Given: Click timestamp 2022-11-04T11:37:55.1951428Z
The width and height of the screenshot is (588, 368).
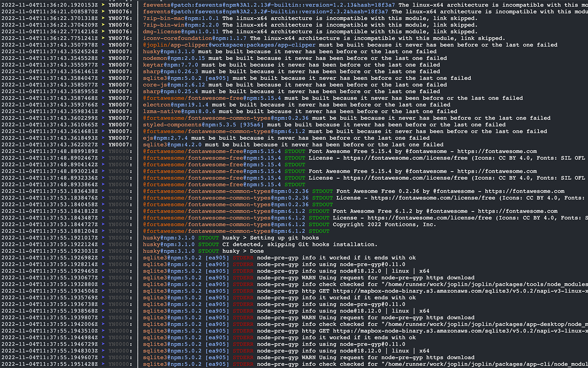Looking at the screenshot, I should (50, 364).
